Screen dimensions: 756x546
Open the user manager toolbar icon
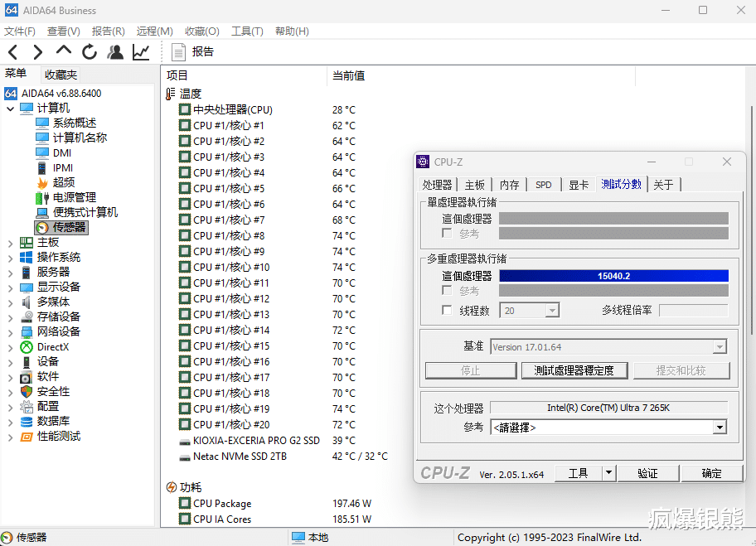[x=115, y=51]
